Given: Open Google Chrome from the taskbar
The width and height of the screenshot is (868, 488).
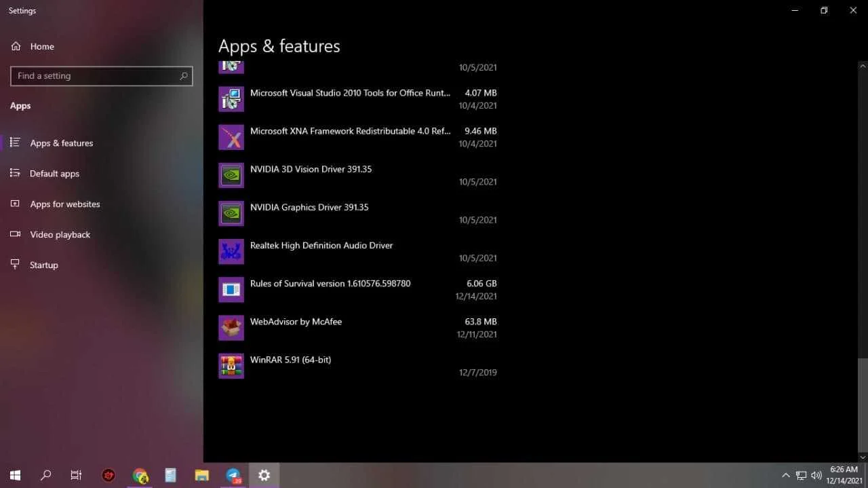Looking at the screenshot, I should (140, 475).
